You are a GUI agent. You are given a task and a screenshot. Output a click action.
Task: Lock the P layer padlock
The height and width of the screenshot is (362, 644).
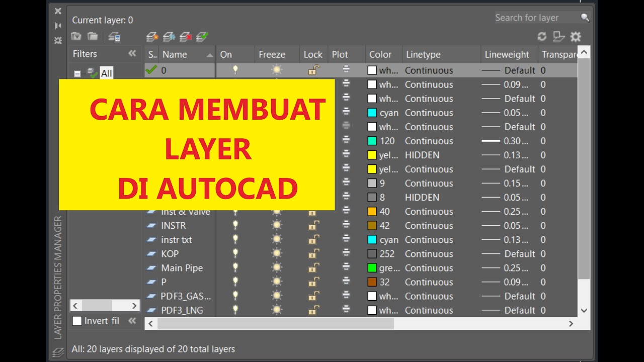[x=313, y=282]
